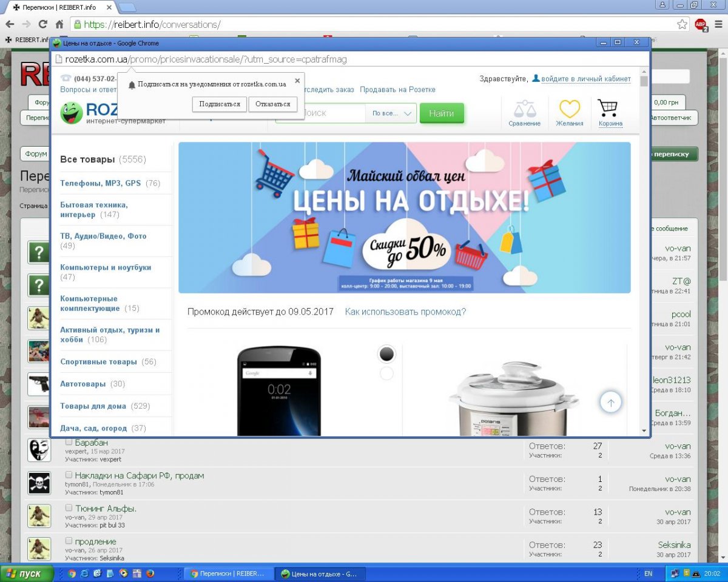Screen dimensions: 728x582
Task: Select the Тюнинг Альфы conversation checkbox
Action: click(x=69, y=508)
